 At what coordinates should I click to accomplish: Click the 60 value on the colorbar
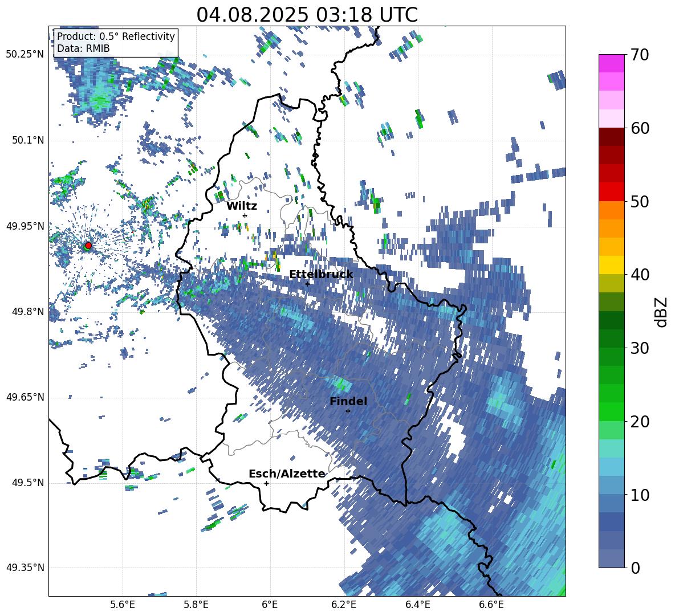coord(639,128)
